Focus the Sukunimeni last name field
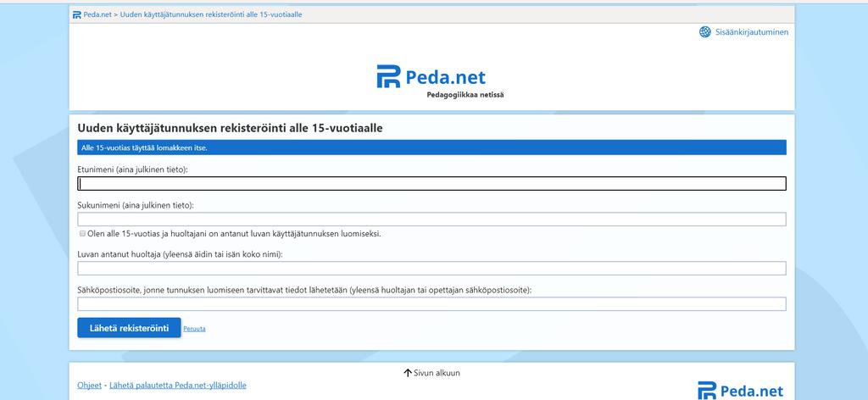This screenshot has height=400, width=868. pos(431,219)
